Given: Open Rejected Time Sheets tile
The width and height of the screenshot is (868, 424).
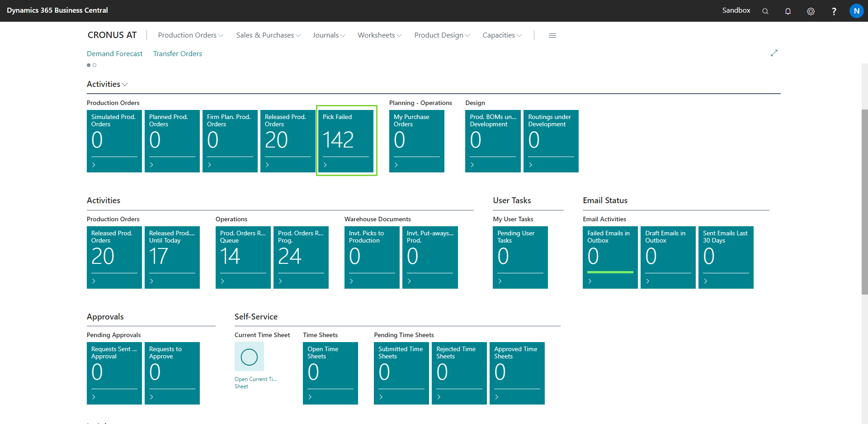Looking at the screenshot, I should 459,373.
